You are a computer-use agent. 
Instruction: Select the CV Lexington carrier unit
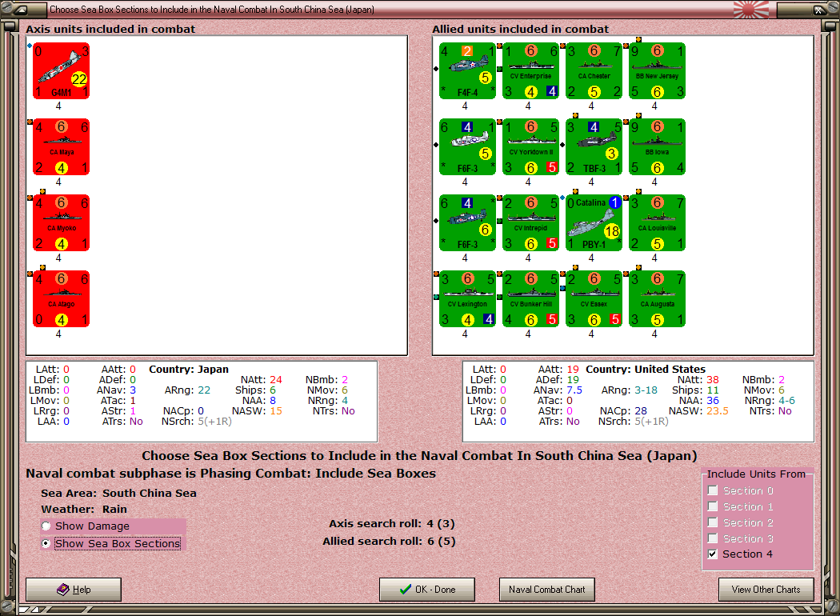click(x=468, y=299)
